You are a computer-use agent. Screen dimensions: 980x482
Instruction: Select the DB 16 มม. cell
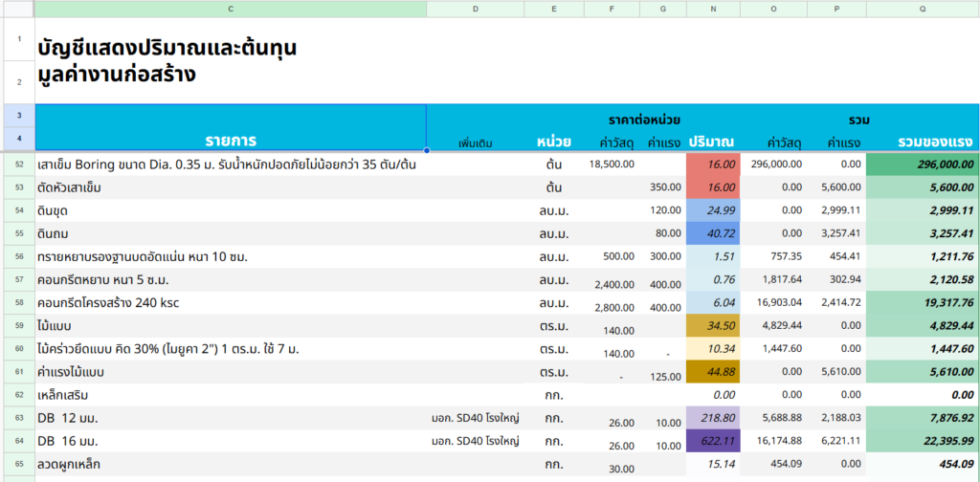pyautogui.click(x=231, y=442)
